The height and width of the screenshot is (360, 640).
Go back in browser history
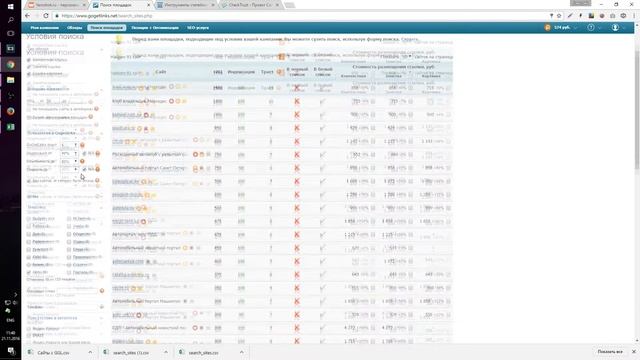27,16
